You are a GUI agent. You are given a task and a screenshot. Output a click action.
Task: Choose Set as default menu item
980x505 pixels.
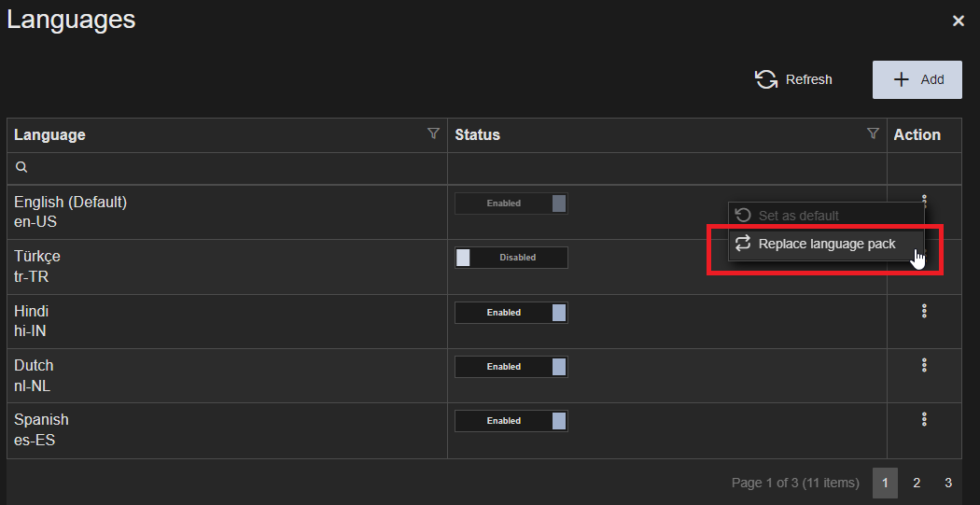798,216
